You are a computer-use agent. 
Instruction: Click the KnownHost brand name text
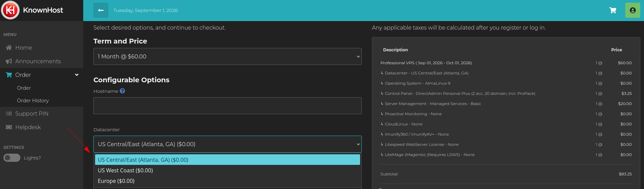(43, 10)
